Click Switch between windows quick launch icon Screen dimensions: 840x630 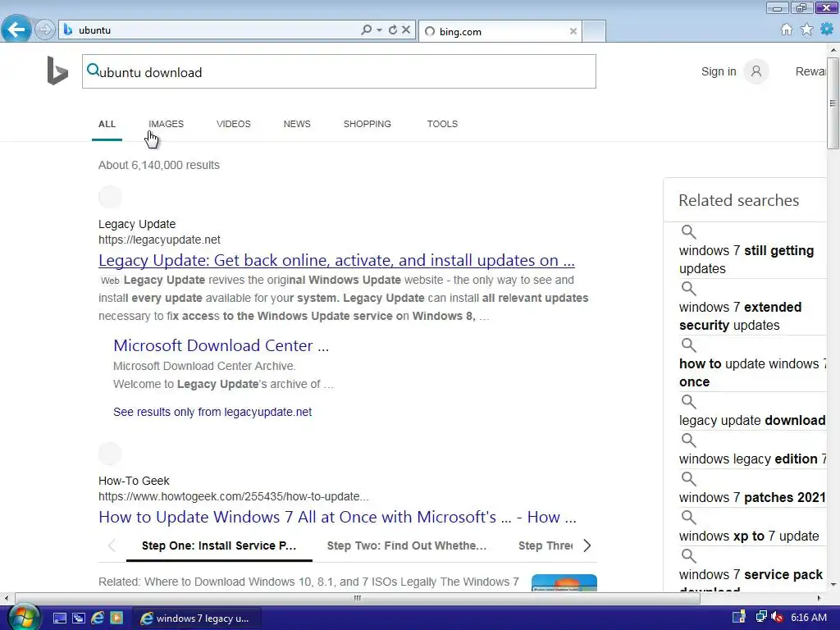78,619
